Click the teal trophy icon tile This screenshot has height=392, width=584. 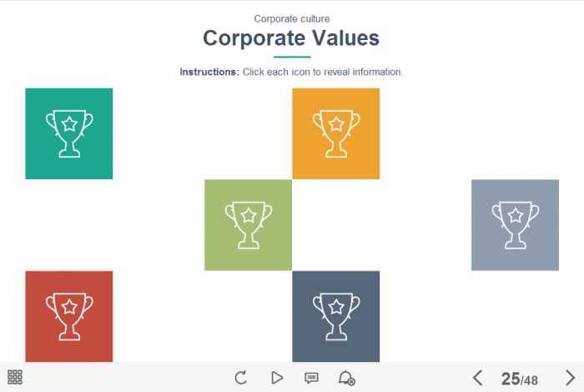click(x=68, y=133)
